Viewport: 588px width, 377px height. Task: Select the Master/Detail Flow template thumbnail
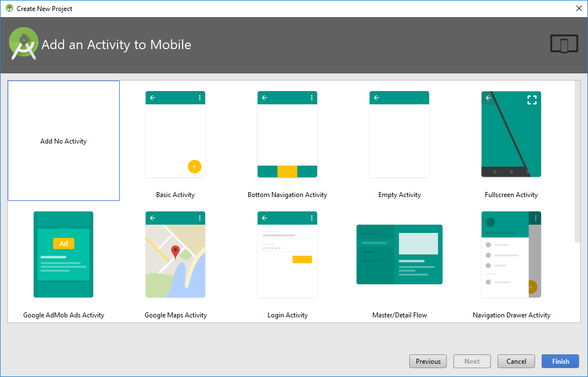(x=399, y=254)
